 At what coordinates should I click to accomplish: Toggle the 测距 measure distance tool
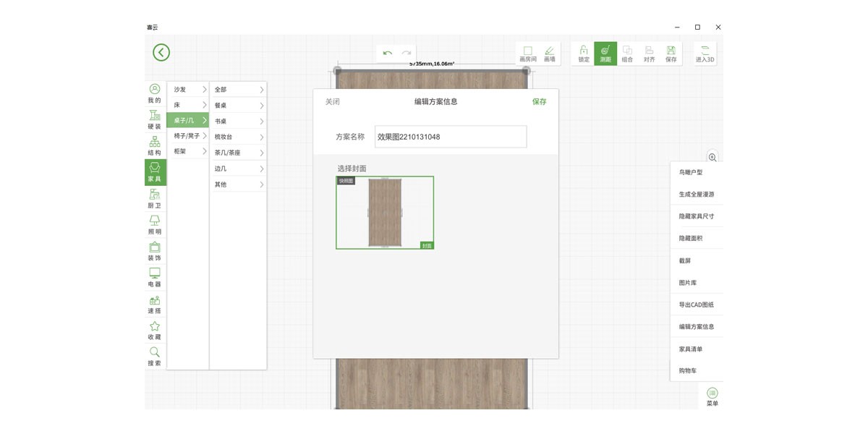[x=605, y=54]
